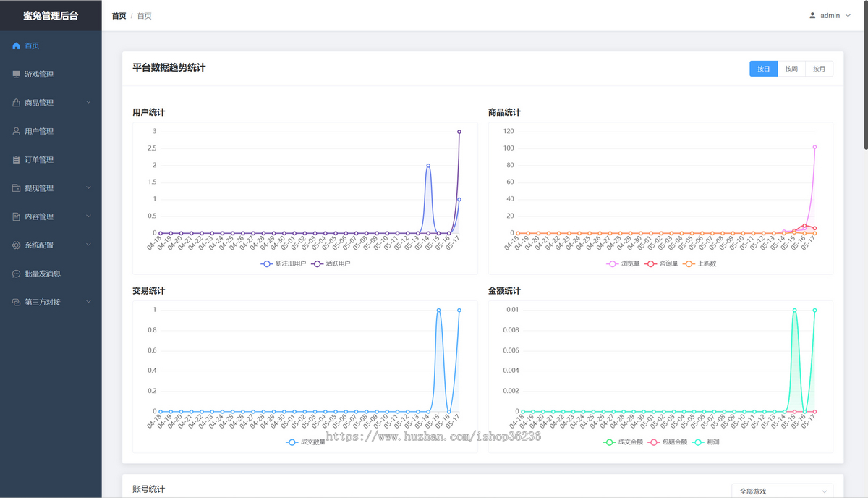Click the home icon beside 首页 in the sidebar
This screenshot has width=868, height=498.
pyautogui.click(x=17, y=46)
